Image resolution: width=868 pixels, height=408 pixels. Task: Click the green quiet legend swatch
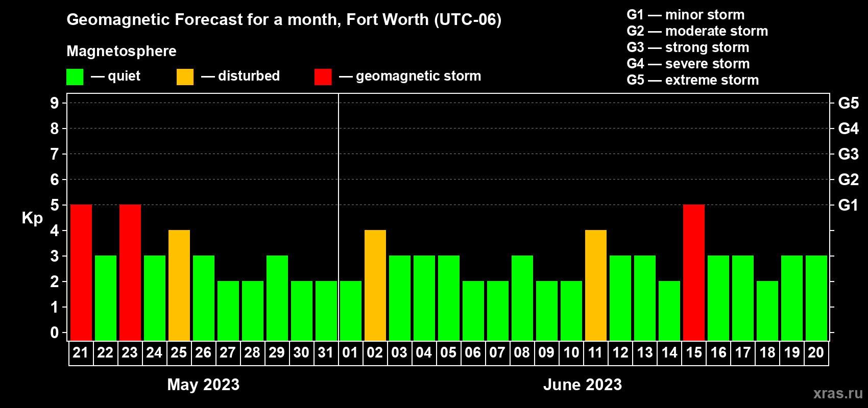(x=75, y=77)
